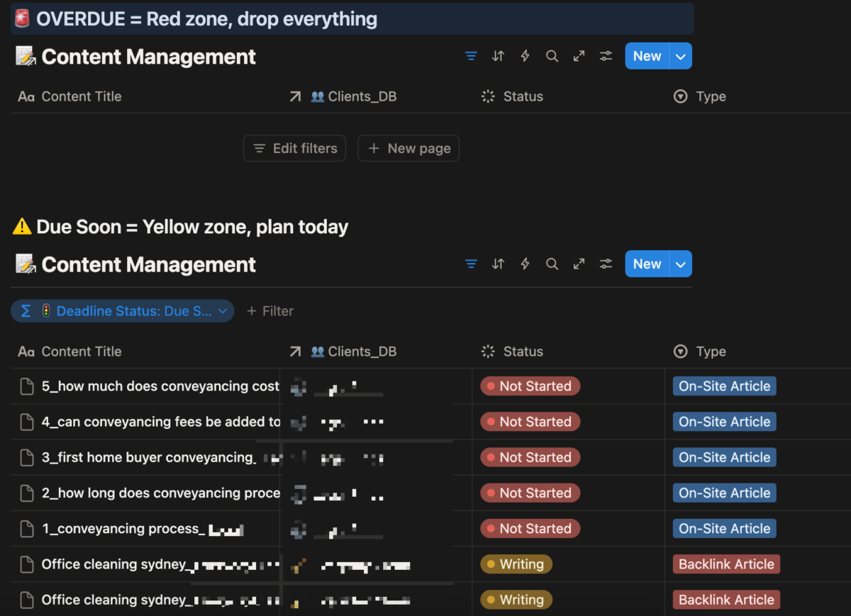Open view settings in Due Soon database
Viewport: 851px width, 616px height.
[606, 264]
